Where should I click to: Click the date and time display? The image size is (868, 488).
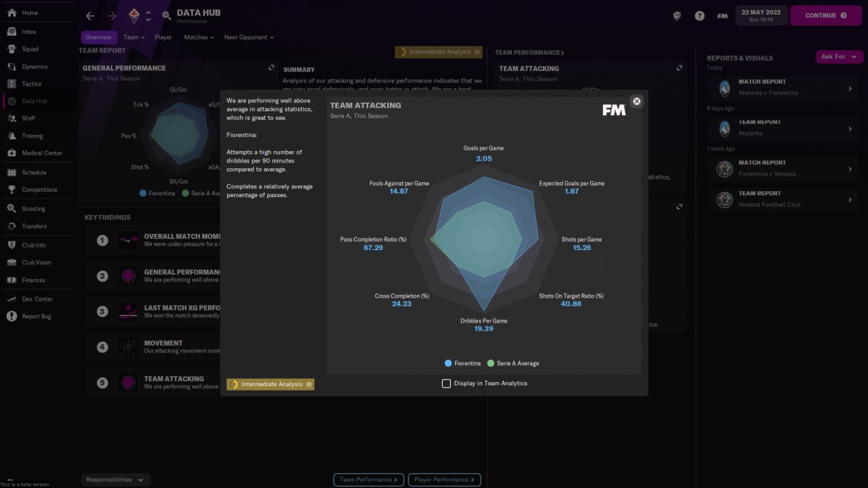(x=762, y=16)
